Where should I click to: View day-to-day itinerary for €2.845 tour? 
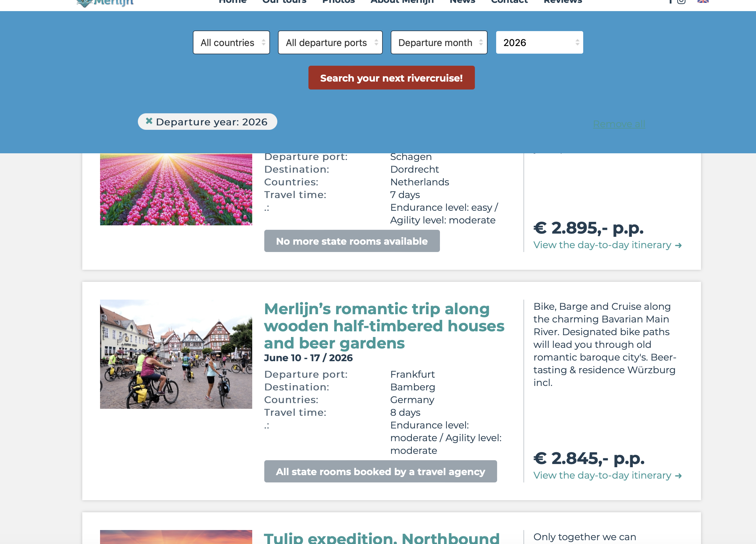[x=607, y=475]
